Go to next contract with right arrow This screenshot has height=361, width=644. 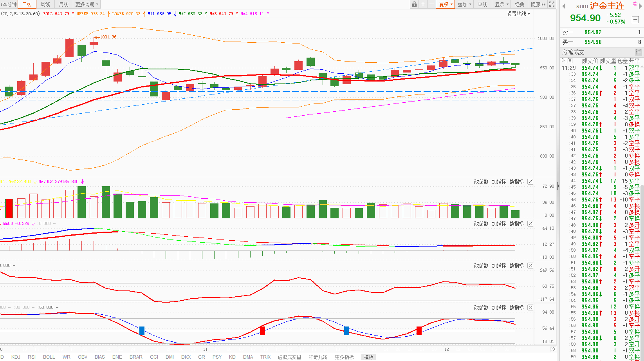(640, 6)
